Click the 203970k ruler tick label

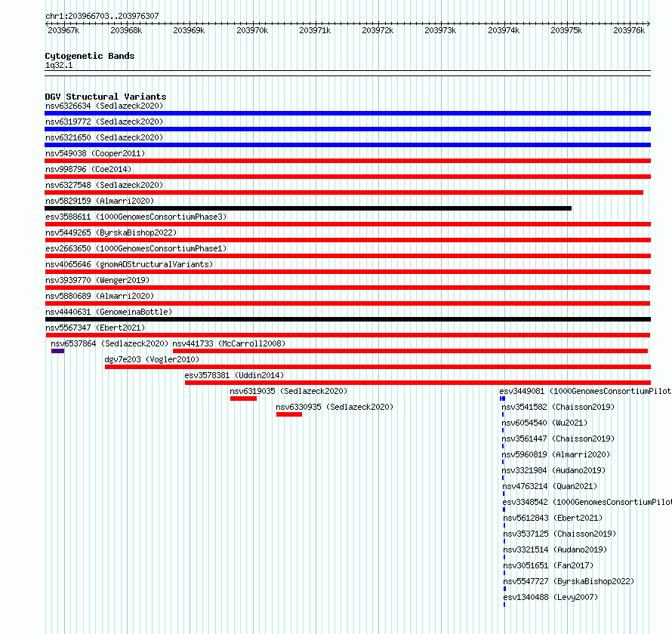click(x=252, y=30)
